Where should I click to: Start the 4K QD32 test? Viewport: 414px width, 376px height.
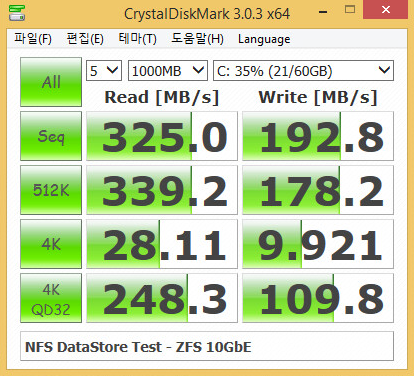click(x=51, y=298)
